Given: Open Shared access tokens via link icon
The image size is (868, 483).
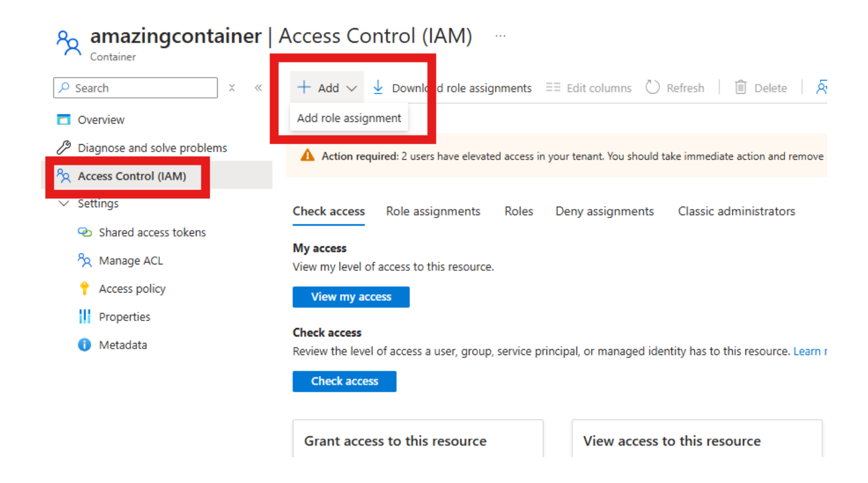Looking at the screenshot, I should 85,232.
